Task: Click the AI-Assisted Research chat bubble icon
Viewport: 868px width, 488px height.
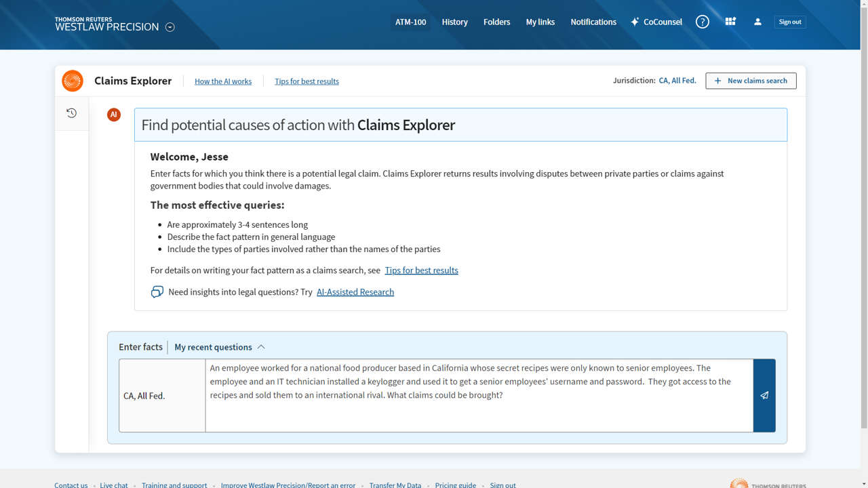Action: click(x=157, y=292)
